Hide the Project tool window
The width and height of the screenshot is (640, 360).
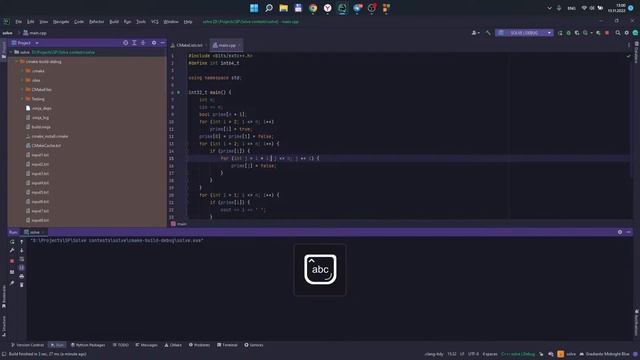click(162, 43)
